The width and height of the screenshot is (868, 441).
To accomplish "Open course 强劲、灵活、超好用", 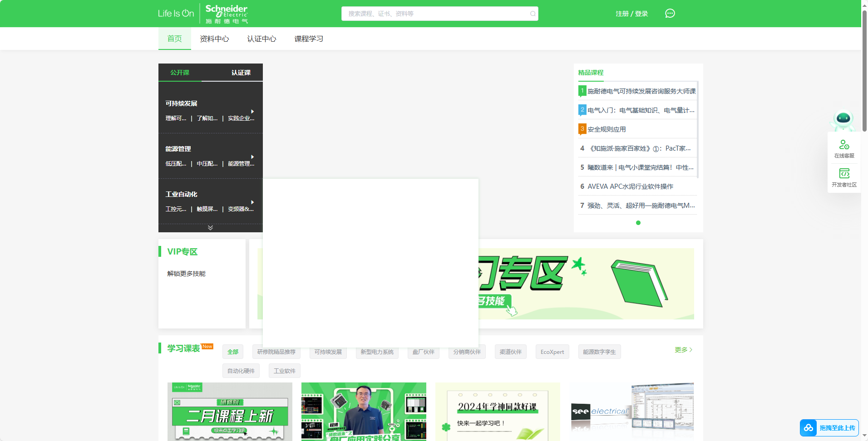I will tap(641, 206).
